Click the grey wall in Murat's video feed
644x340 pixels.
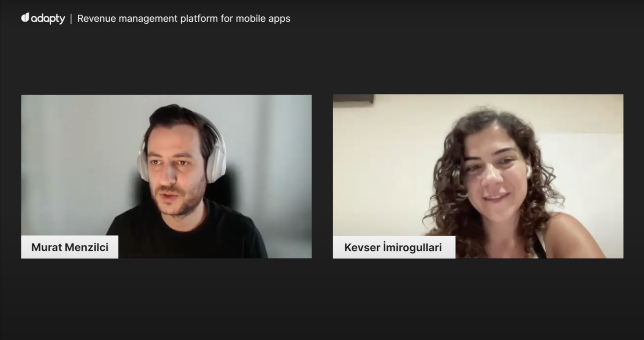79,157
